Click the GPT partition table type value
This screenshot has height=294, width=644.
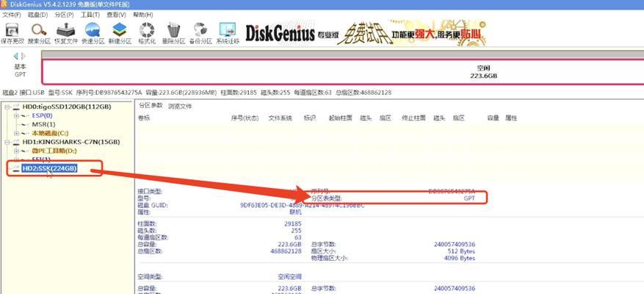tap(469, 198)
